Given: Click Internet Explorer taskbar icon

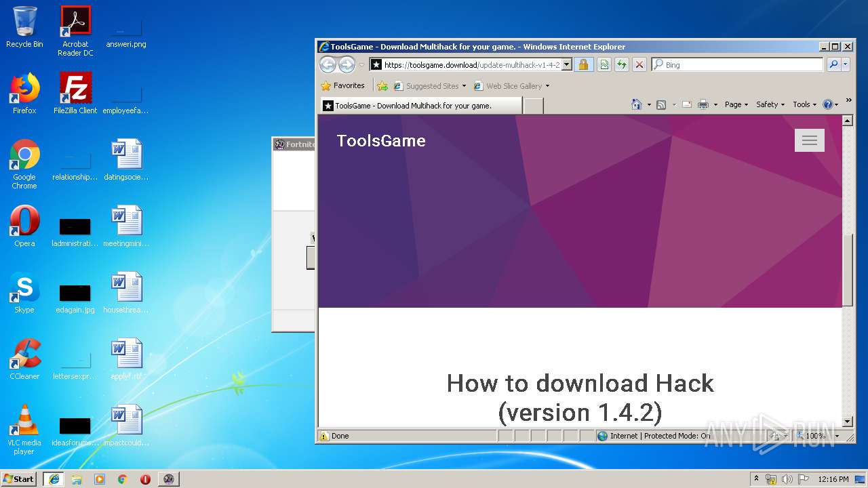Looking at the screenshot, I should (54, 479).
